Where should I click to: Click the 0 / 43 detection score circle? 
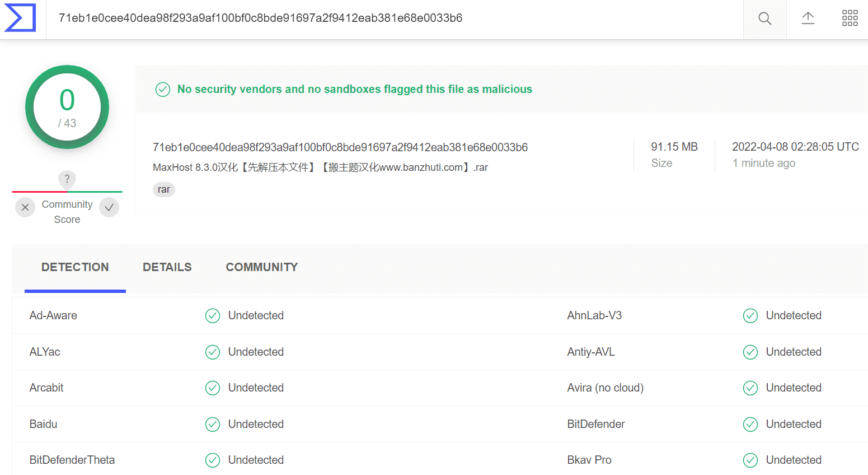[x=67, y=107]
